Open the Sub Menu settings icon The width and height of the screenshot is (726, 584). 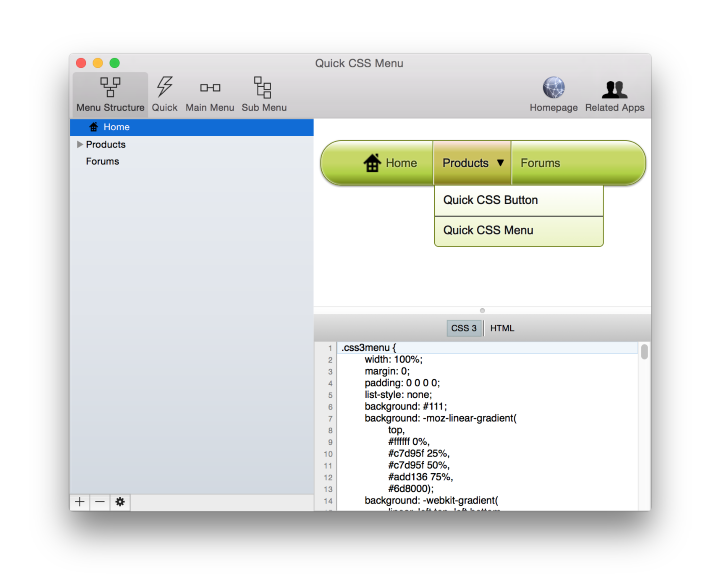tap(263, 88)
